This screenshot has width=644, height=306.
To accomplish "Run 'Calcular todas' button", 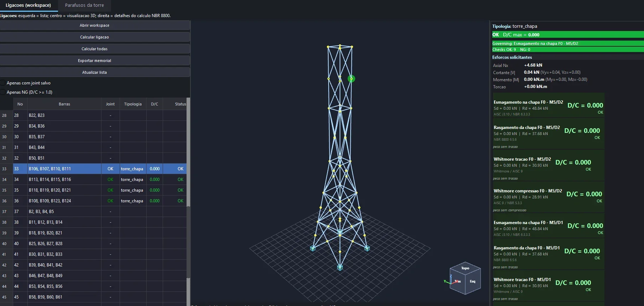I will tap(95, 49).
